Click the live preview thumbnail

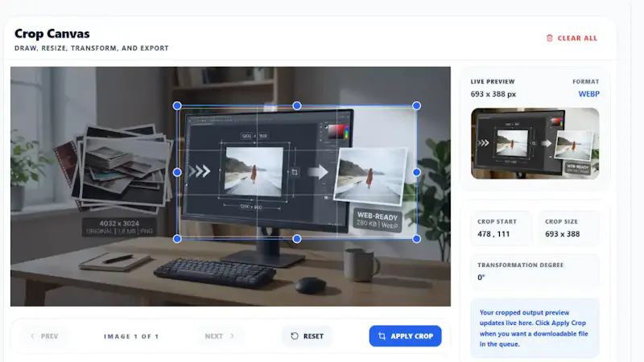coord(535,143)
